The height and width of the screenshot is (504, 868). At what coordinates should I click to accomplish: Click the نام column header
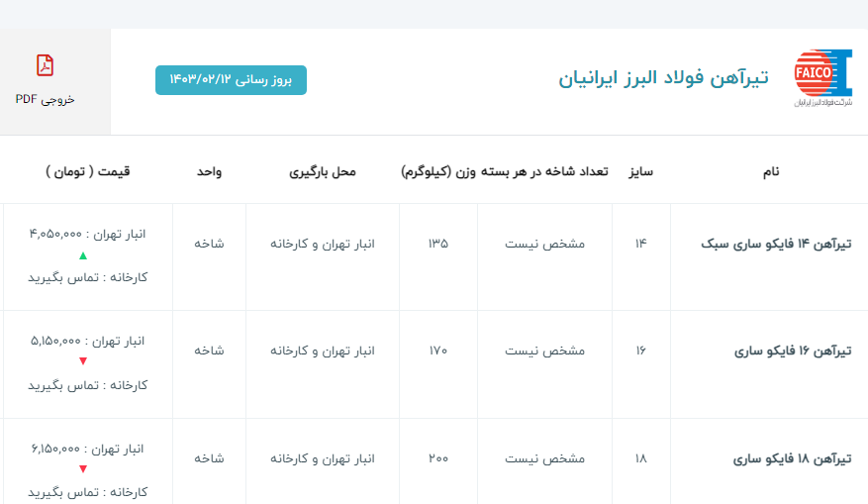(769, 171)
